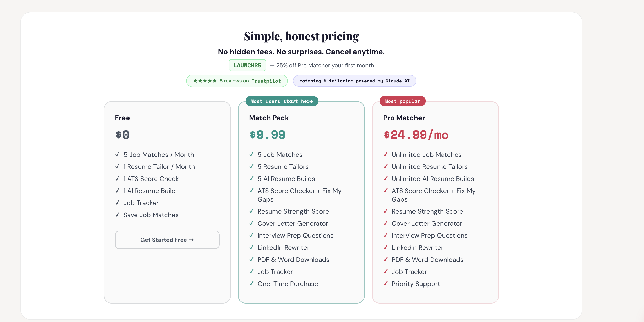Select the powered by Claude AI badge

[355, 81]
